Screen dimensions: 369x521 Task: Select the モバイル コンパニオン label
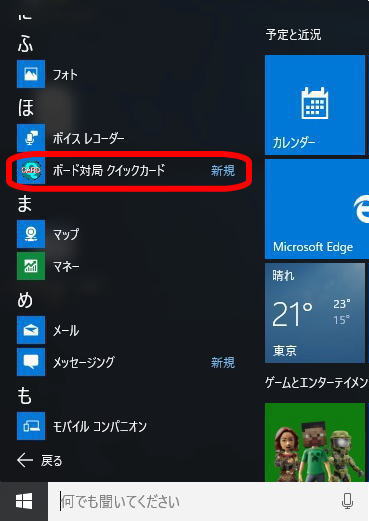[100, 426]
